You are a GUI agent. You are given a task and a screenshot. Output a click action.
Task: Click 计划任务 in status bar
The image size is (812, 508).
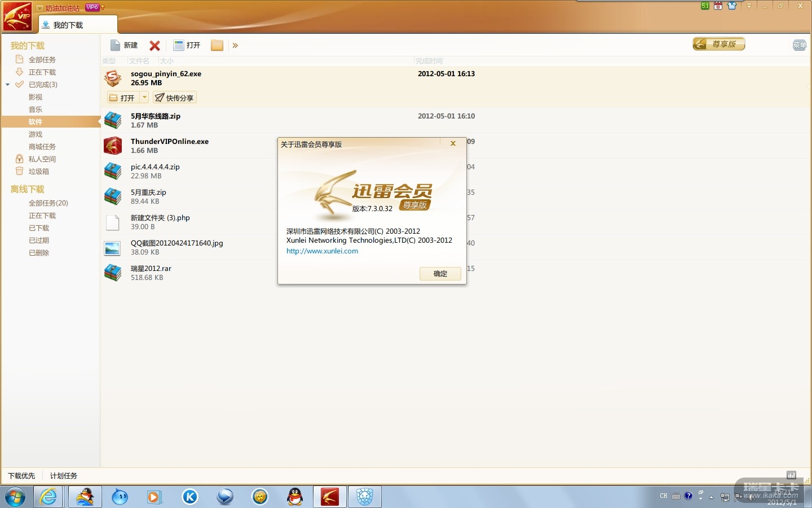pyautogui.click(x=64, y=476)
